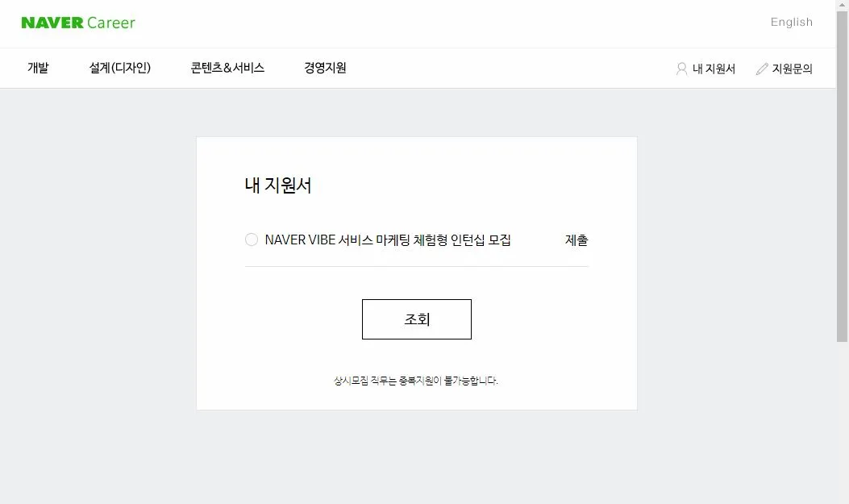Select the NAVER VIBE internship radio button
This screenshot has width=849, height=504.
point(252,240)
